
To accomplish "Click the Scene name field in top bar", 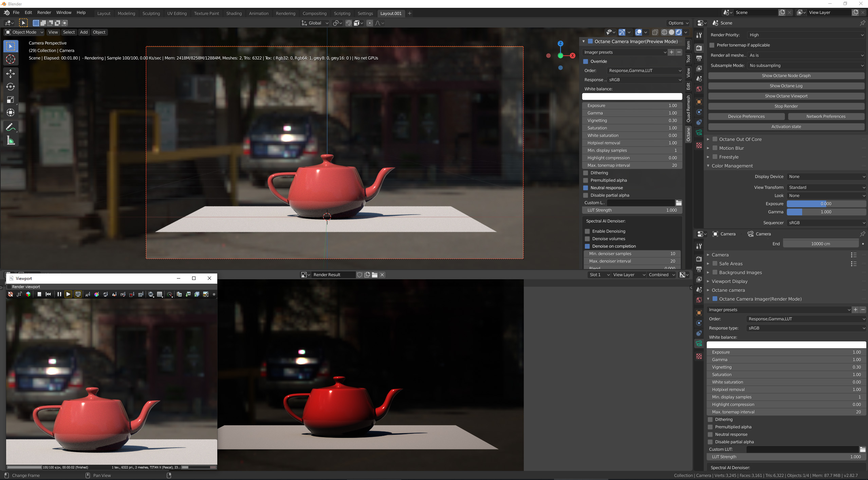I will [x=756, y=13].
